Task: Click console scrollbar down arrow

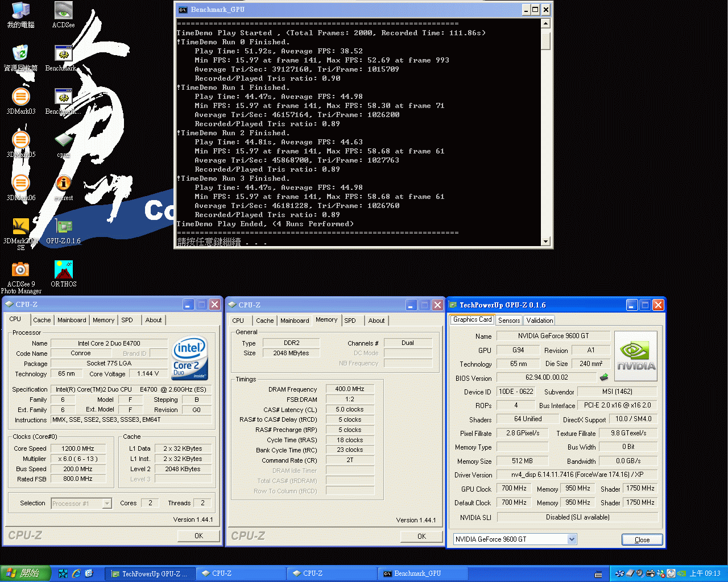Action: pyautogui.click(x=545, y=242)
